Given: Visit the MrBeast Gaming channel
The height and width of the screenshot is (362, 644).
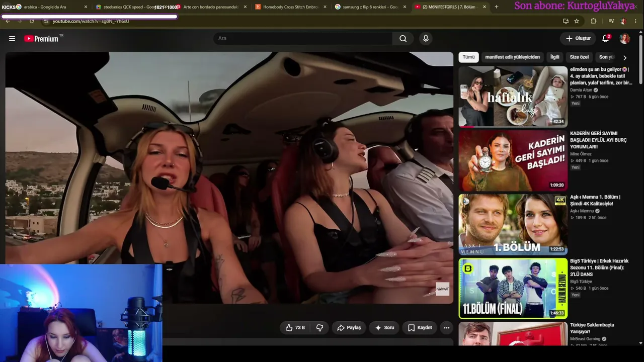Looking at the screenshot, I should point(585,339).
